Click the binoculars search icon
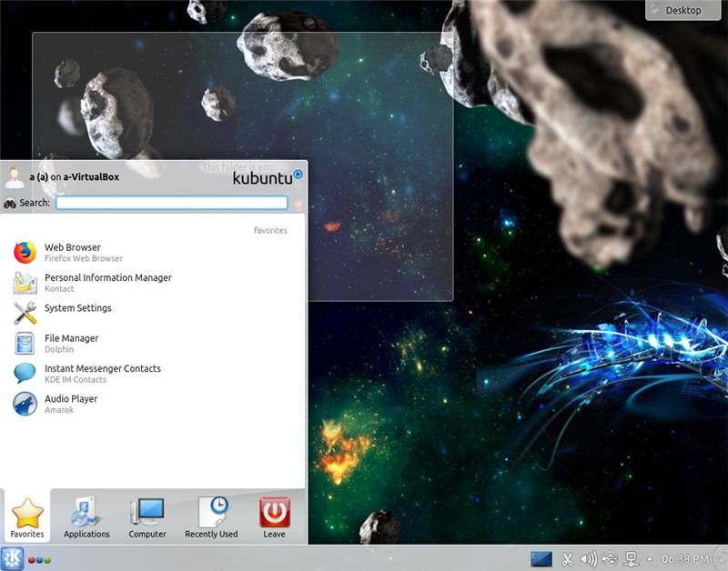The width and height of the screenshot is (728, 571). coord(10,203)
